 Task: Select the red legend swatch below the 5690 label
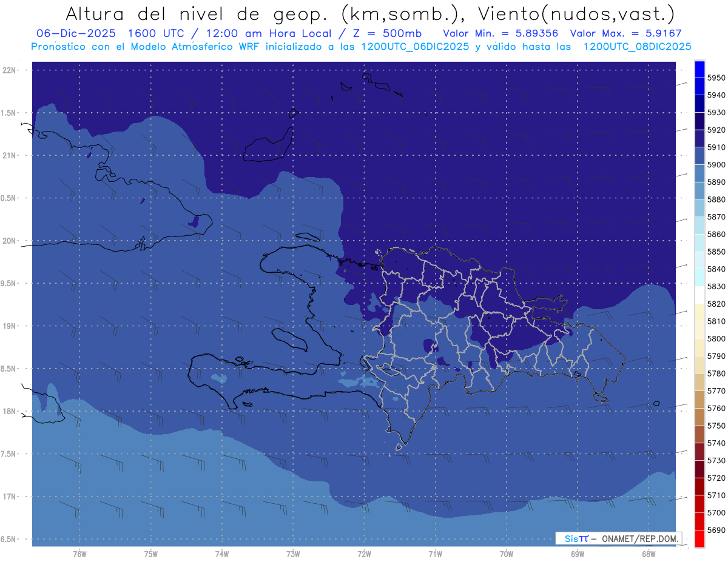699,538
